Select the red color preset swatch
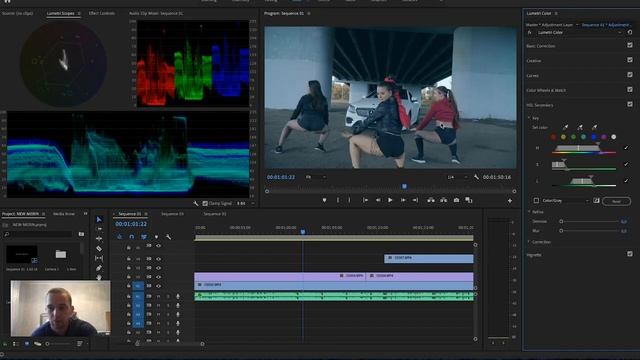This screenshot has height=360, width=640. tap(553, 137)
